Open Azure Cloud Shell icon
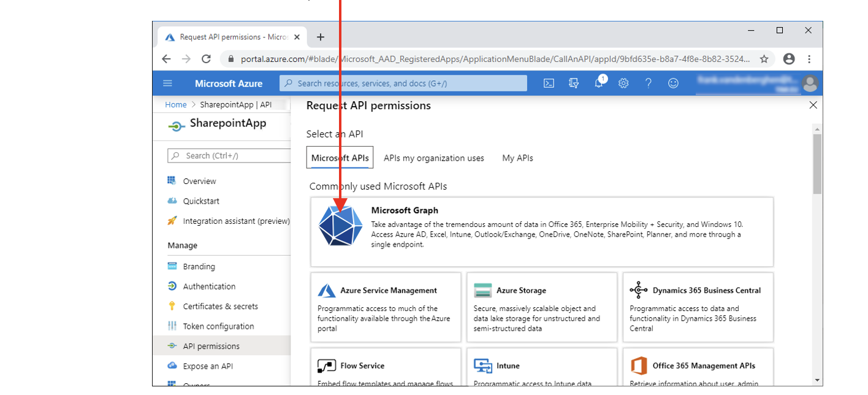Screen dimensions: 868x395 [549, 83]
